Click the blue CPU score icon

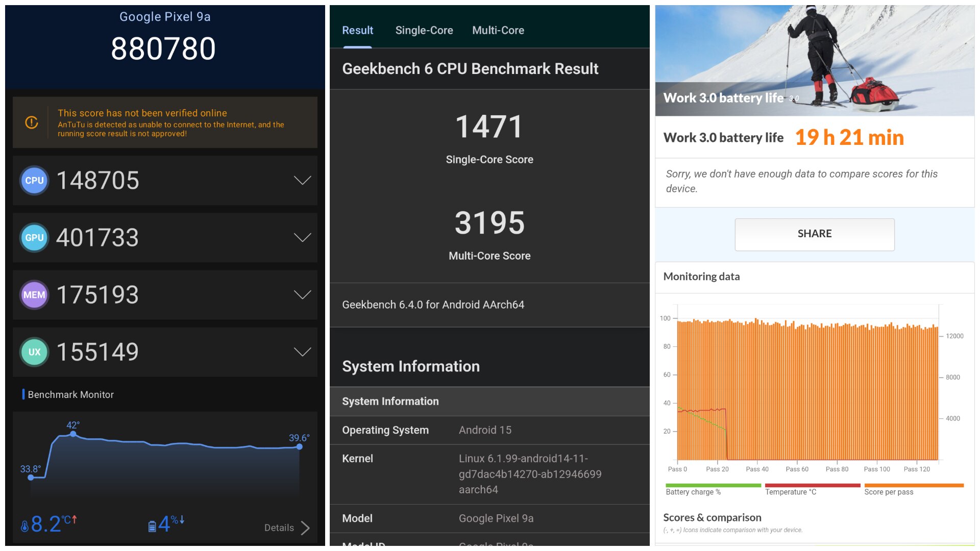coord(34,181)
